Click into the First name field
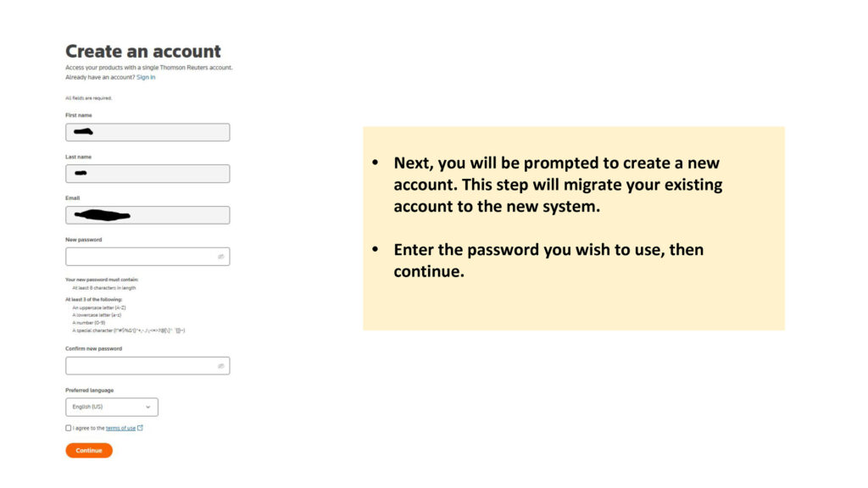The image size is (868, 488). click(147, 132)
